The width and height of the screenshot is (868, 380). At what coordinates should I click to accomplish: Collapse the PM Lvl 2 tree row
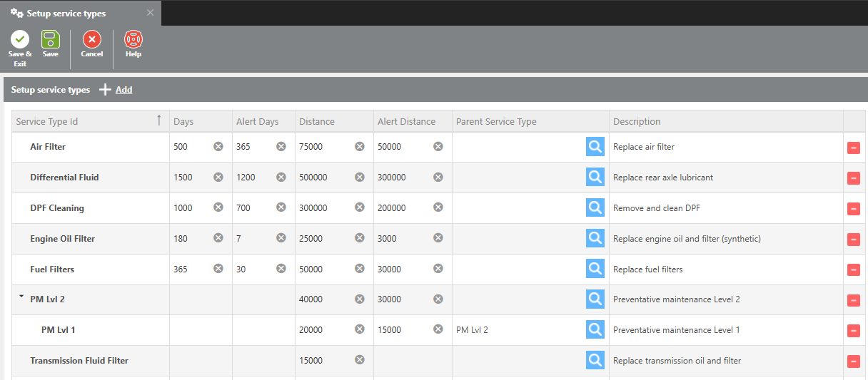click(21, 297)
